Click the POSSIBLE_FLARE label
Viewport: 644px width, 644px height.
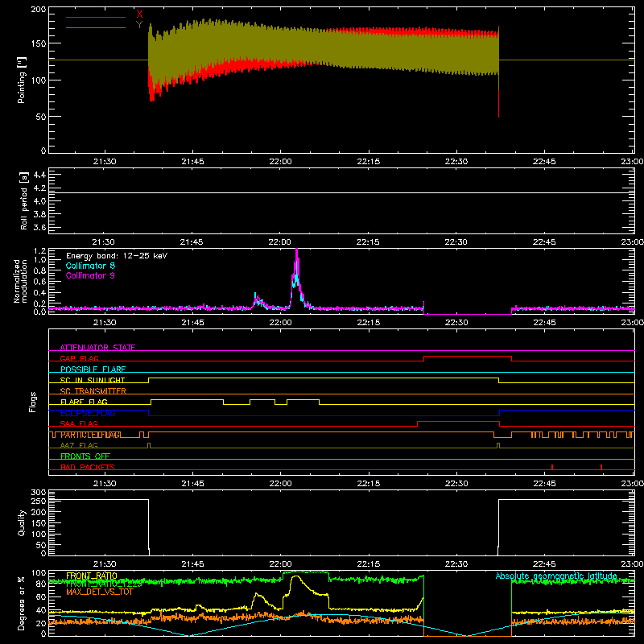93,369
